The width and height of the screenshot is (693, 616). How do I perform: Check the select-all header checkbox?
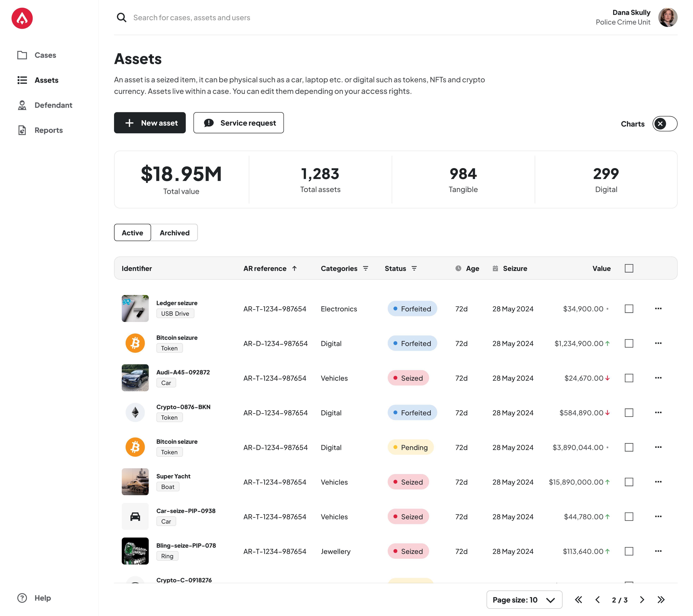point(629,268)
